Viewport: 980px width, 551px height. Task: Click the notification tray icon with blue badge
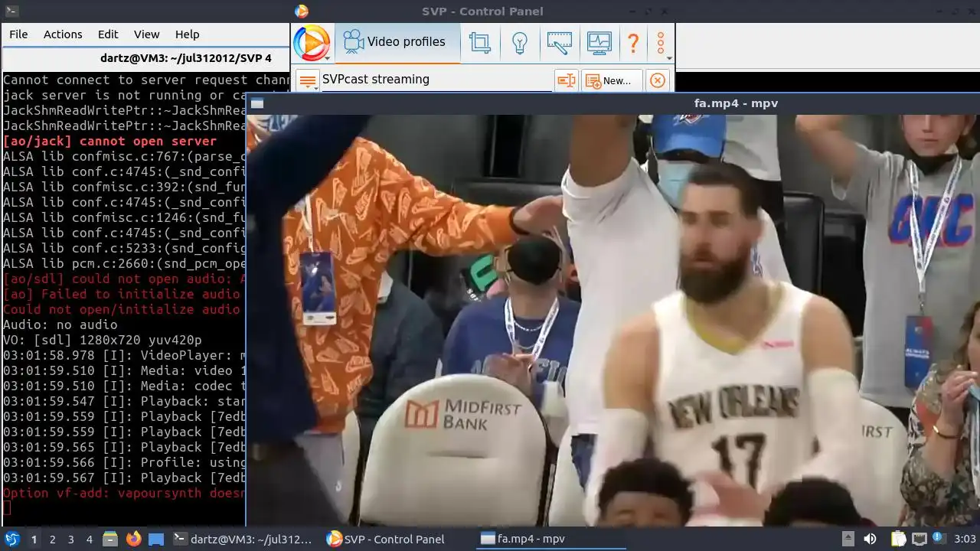pyautogui.click(x=939, y=540)
